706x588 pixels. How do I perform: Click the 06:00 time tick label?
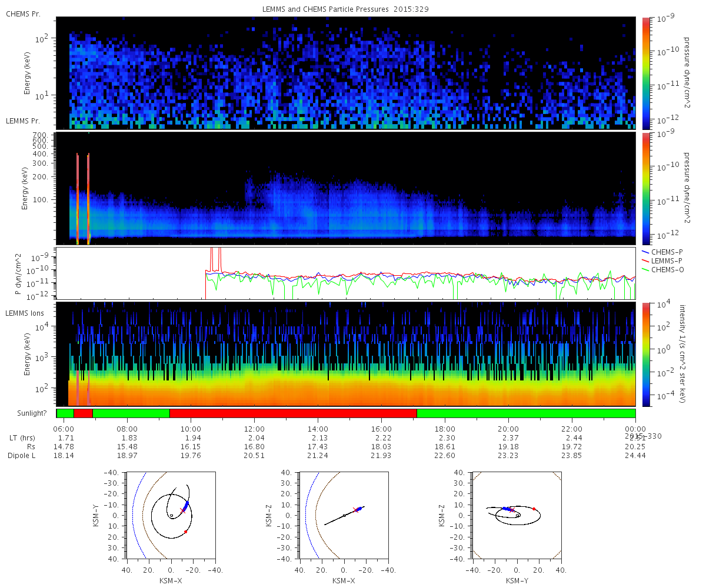click(64, 429)
